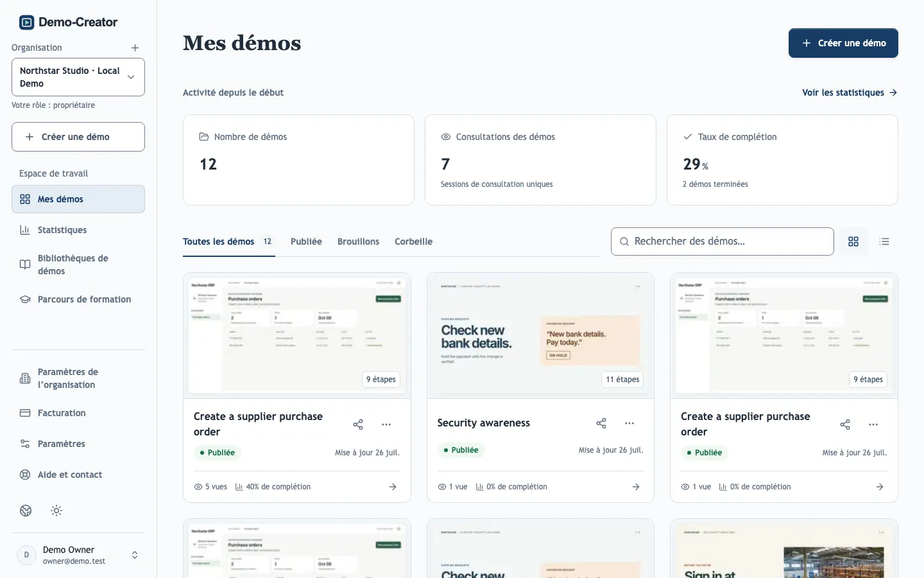The height and width of the screenshot is (578, 924).
Task: Select the Toutes les démos tab
Action: [x=228, y=241]
